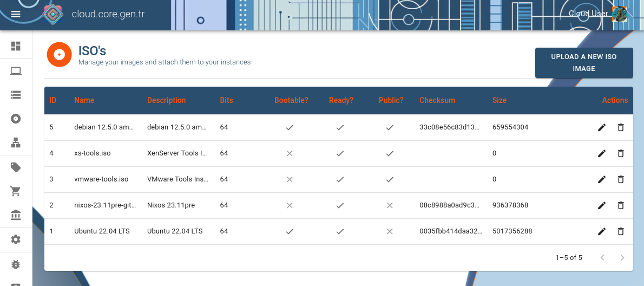644x286 pixels.
Task: Click Upload a New ISO Image button
Action: (x=583, y=62)
